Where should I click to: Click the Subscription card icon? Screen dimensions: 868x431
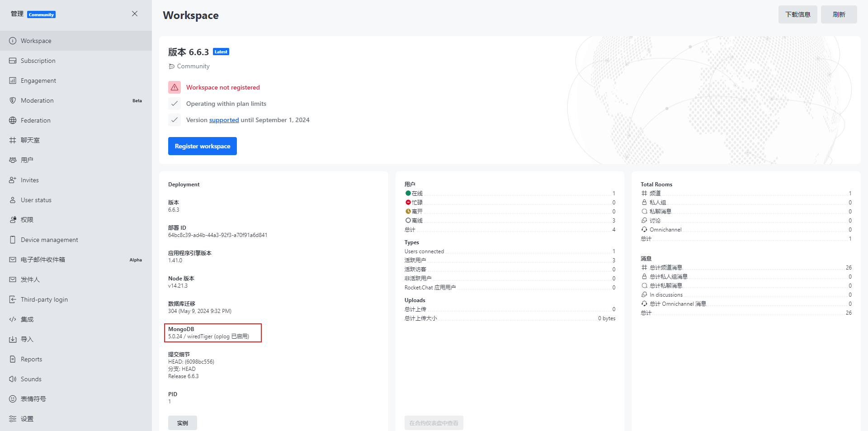13,61
